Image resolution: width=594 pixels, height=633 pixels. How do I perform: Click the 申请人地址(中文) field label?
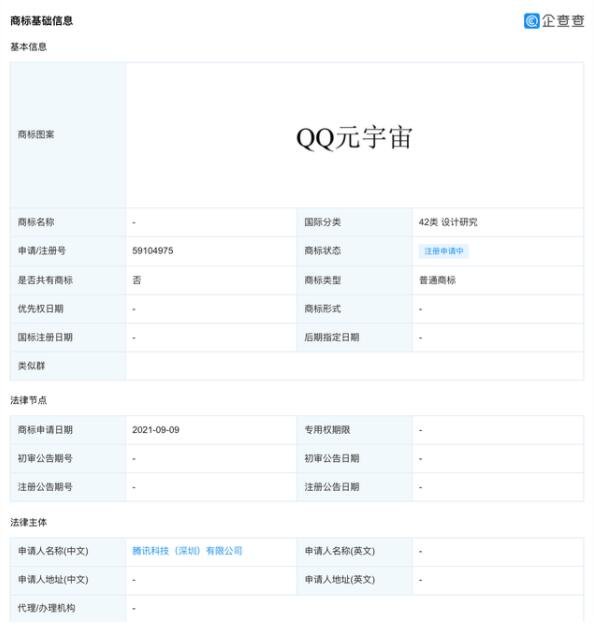[x=53, y=579]
